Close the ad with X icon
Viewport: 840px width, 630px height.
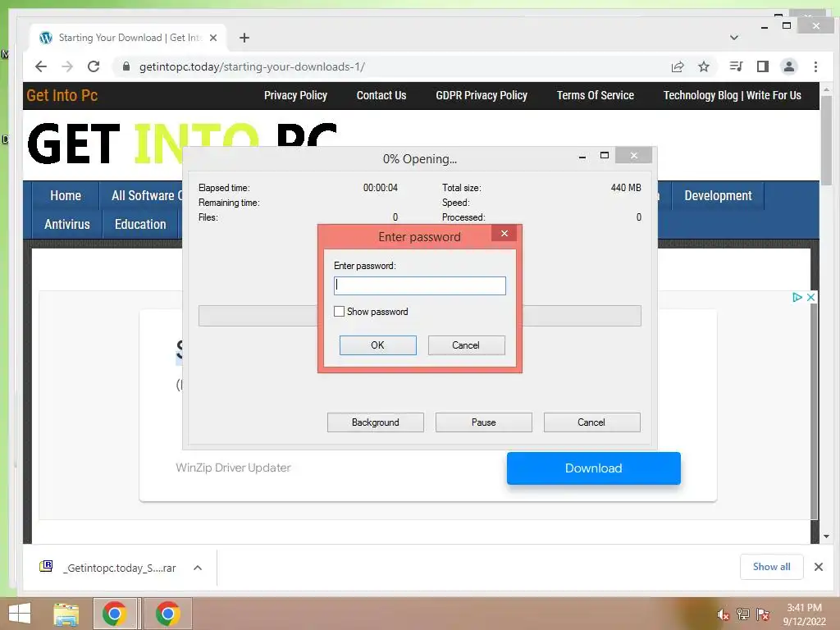pyautogui.click(x=811, y=297)
